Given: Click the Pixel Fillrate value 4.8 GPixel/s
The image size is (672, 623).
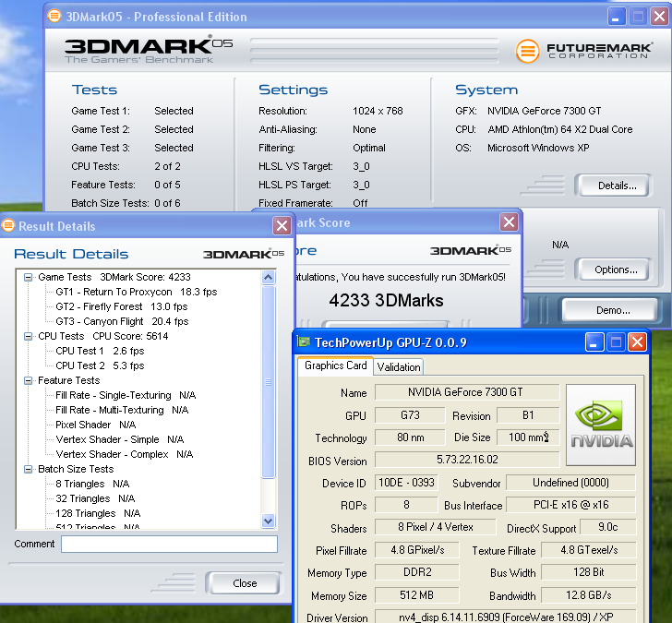Looking at the screenshot, I should coord(416,550).
